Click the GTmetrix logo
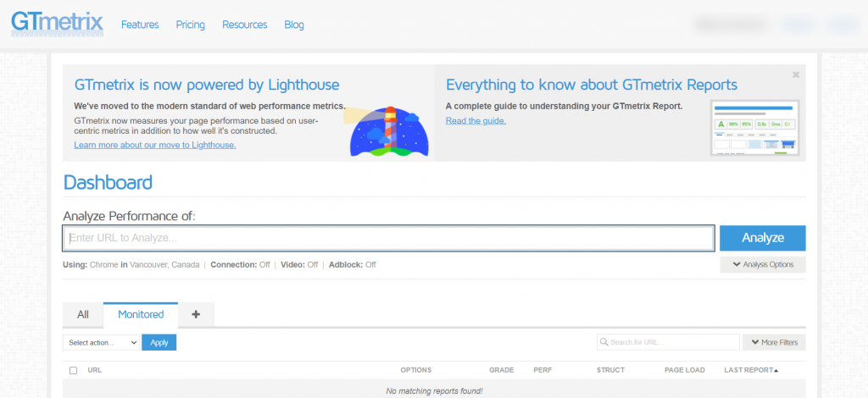868x398 pixels. click(57, 24)
